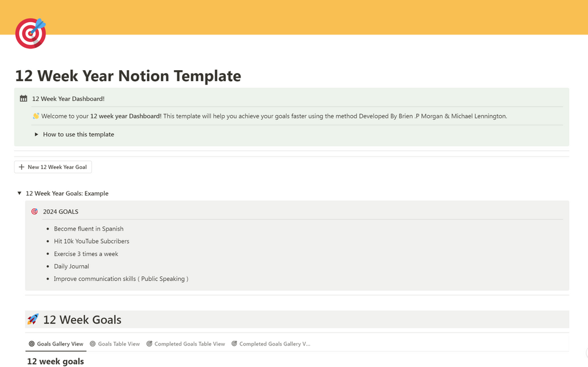Click the 12 Week Year Notion Template title
Screen dimensions: 588x367
[x=128, y=76]
